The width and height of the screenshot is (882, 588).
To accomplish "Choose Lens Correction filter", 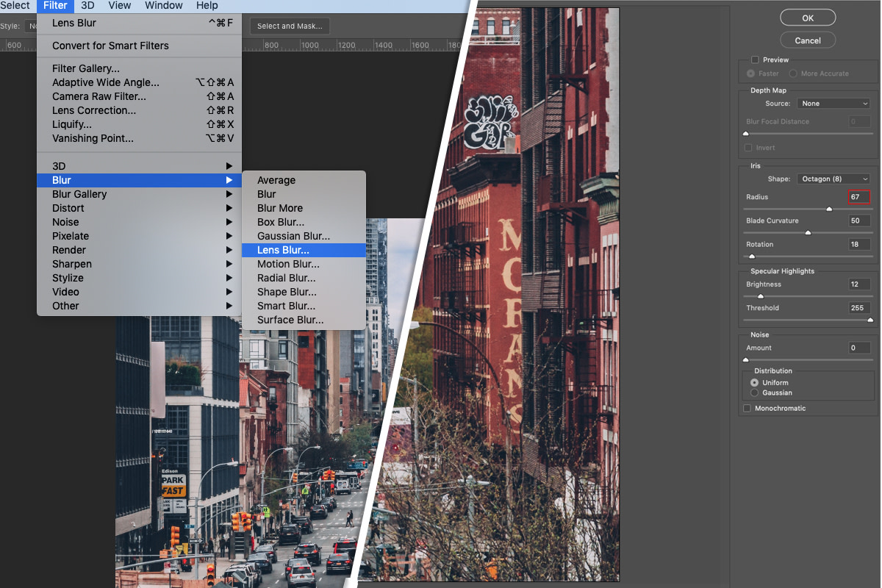I will (x=139, y=110).
